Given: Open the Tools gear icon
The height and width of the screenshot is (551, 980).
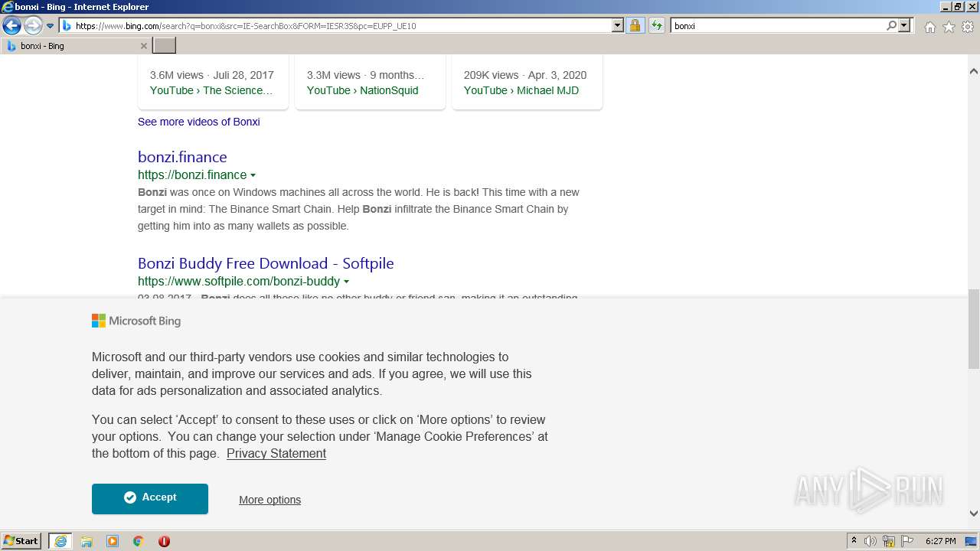Looking at the screenshot, I should click(968, 27).
